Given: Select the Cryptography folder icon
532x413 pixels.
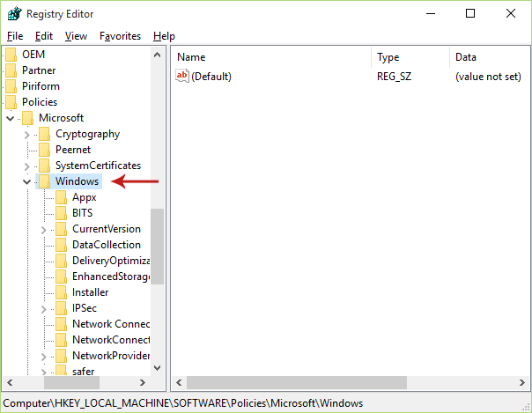Looking at the screenshot, I should coord(44,134).
